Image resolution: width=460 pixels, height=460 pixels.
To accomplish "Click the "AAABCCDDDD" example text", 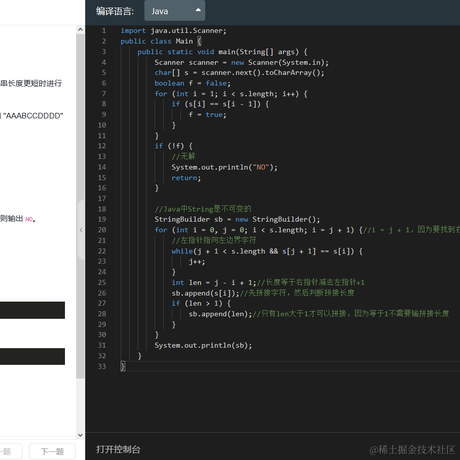I will coord(33,116).
